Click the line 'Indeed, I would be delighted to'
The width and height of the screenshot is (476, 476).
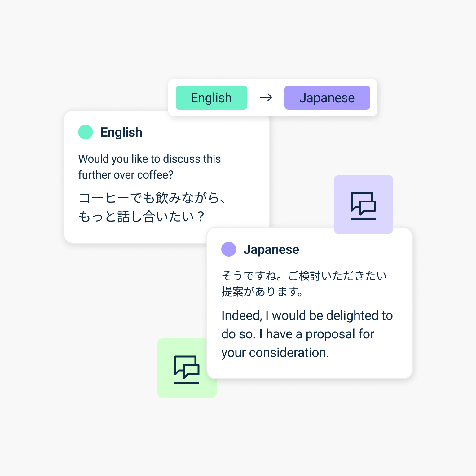pos(307,315)
